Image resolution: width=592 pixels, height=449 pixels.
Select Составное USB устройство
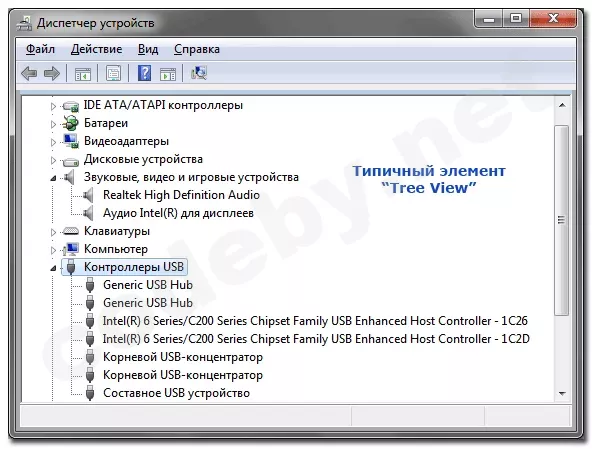click(x=176, y=393)
